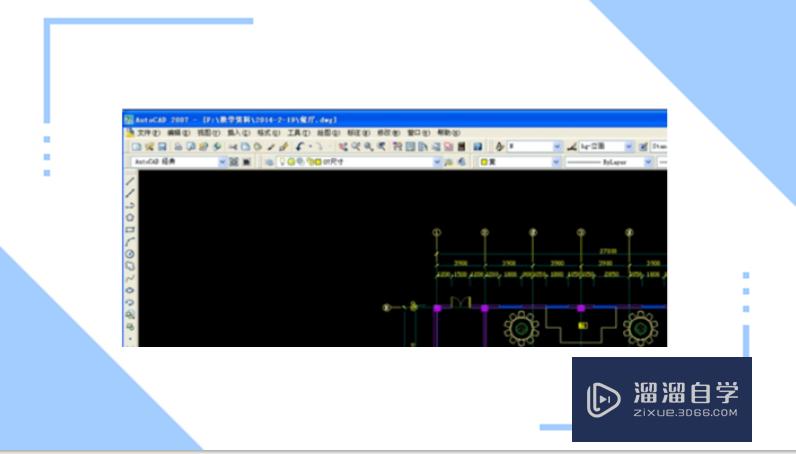The width and height of the screenshot is (796, 454).
Task: Click the Open file icon in the standard toolbar
Action: 149,147
